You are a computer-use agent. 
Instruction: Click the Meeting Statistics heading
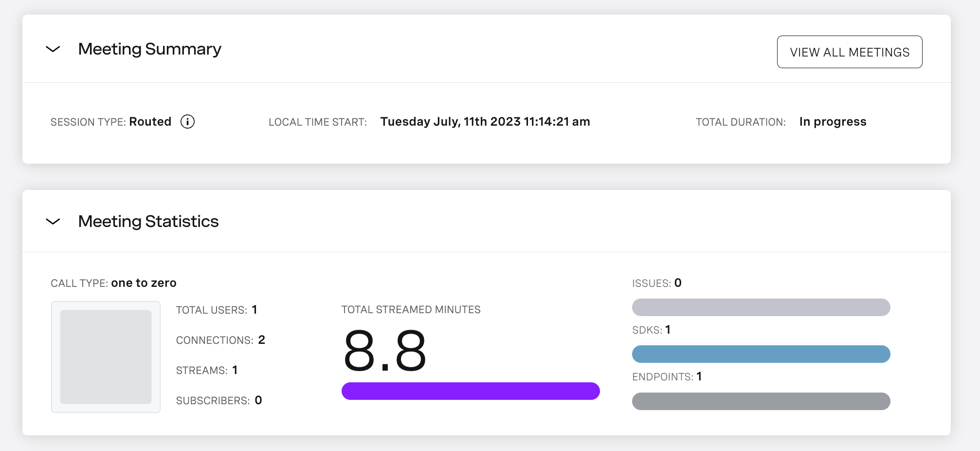tap(148, 222)
